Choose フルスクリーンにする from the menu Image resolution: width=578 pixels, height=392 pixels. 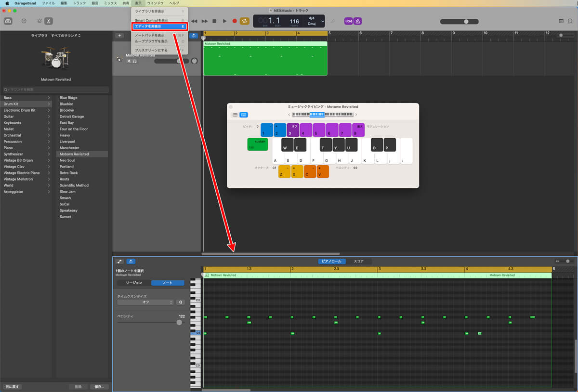pos(159,50)
